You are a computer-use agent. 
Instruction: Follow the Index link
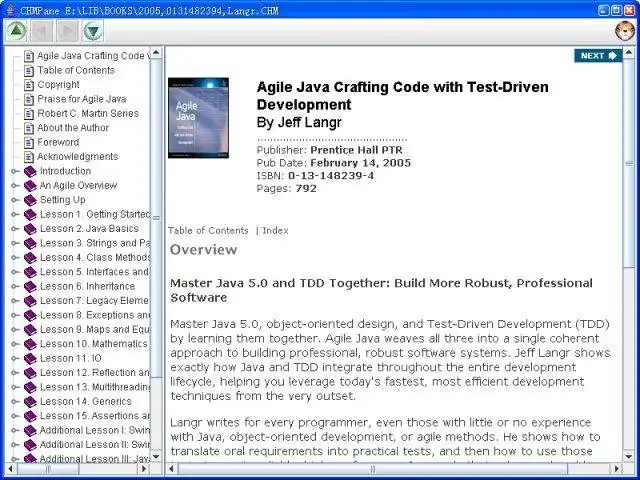click(x=275, y=231)
